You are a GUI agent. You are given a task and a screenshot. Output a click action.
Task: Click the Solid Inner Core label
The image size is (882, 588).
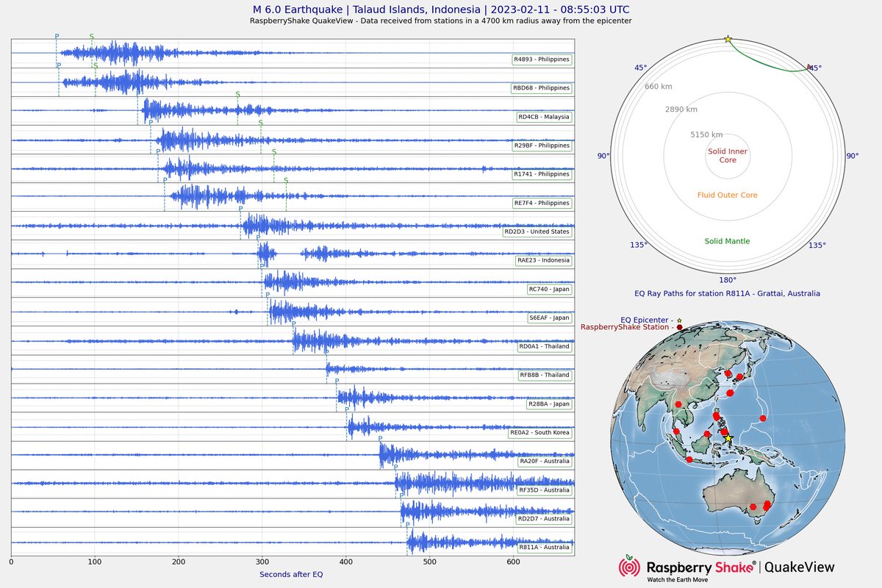pyautogui.click(x=726, y=155)
